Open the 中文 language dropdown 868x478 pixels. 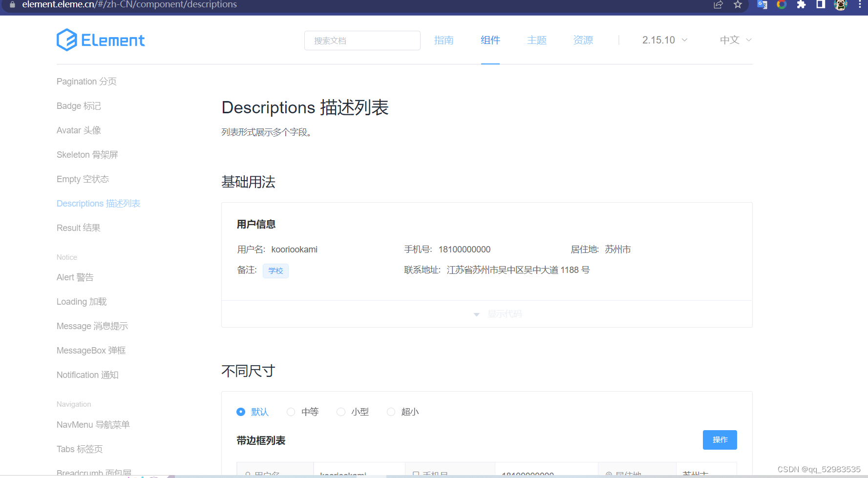click(735, 40)
